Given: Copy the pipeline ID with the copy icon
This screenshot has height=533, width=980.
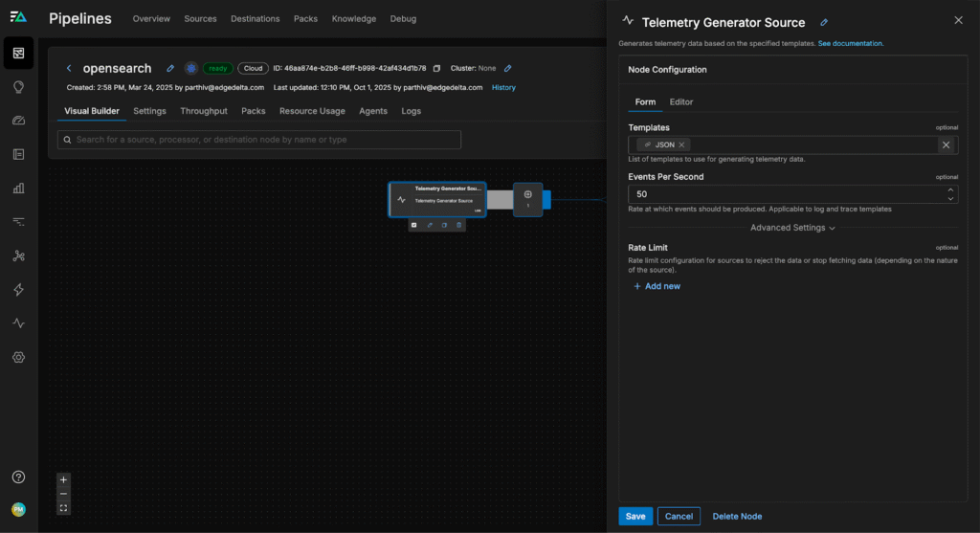Looking at the screenshot, I should pos(436,68).
